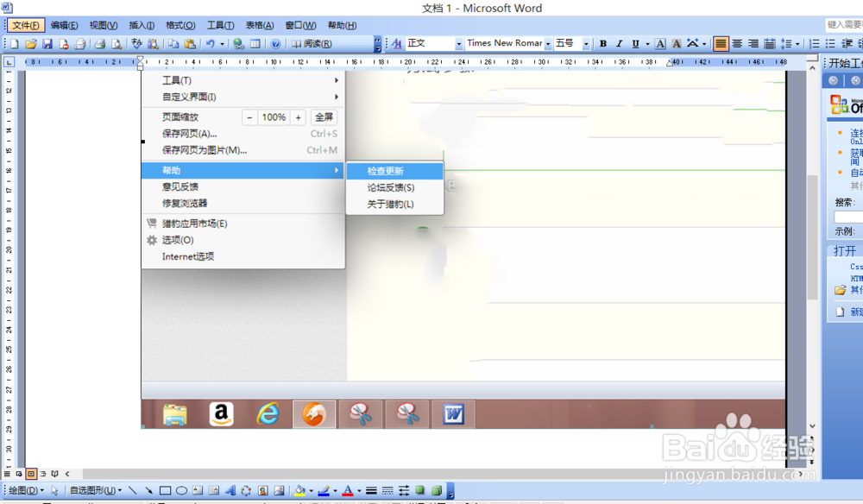This screenshot has width=863, height=504.
Task: Open Dash Style options
Action: coord(387,490)
